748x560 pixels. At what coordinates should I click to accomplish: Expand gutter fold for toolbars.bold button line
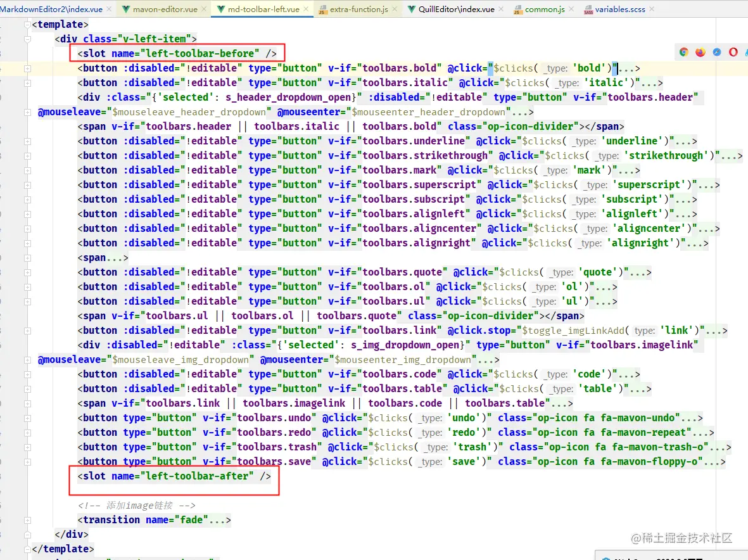(28, 68)
